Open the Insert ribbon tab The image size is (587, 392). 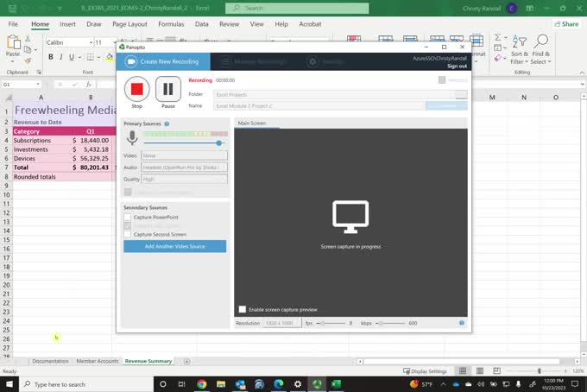[x=67, y=24]
